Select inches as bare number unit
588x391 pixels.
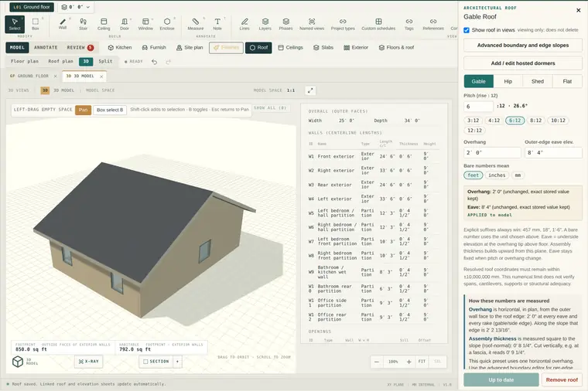497,175
